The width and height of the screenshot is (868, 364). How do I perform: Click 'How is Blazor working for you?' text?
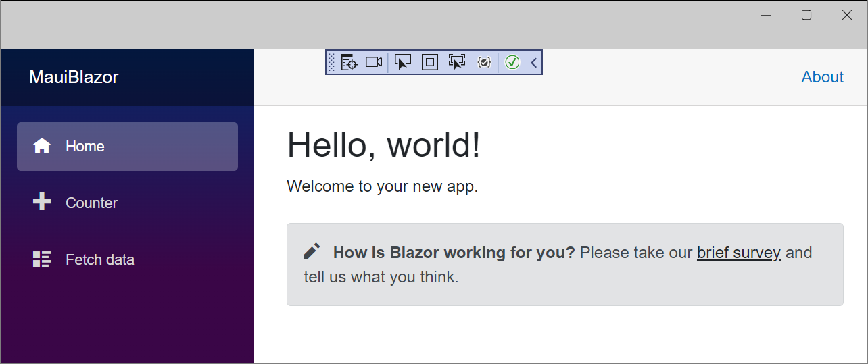tap(454, 253)
